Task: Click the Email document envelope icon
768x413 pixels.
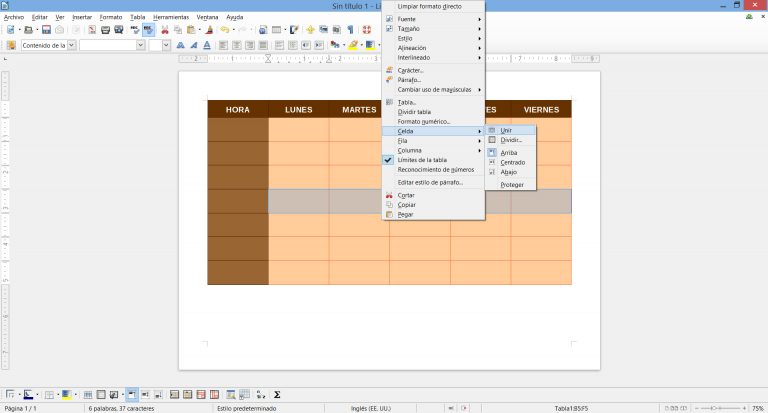Action: coord(59,30)
